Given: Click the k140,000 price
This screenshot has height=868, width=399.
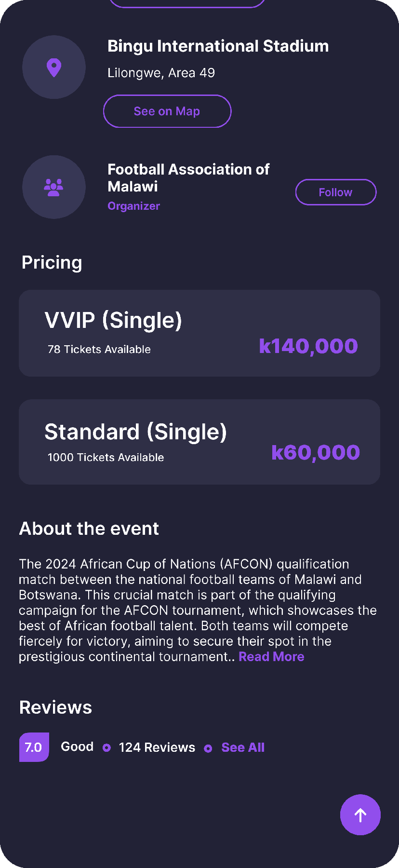Looking at the screenshot, I should (x=308, y=346).
